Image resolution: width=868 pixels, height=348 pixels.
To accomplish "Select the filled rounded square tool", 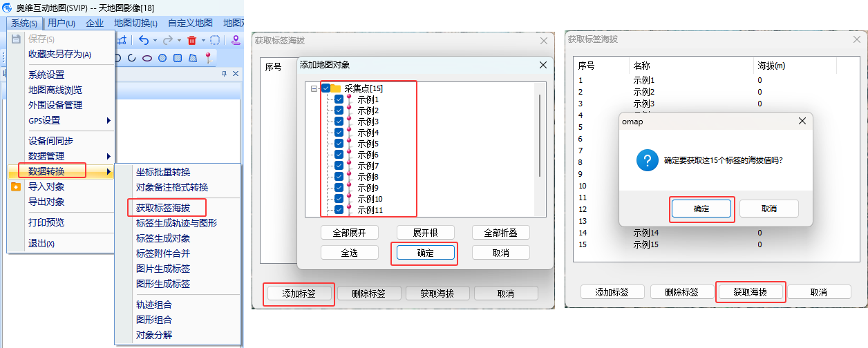I will click(x=178, y=58).
